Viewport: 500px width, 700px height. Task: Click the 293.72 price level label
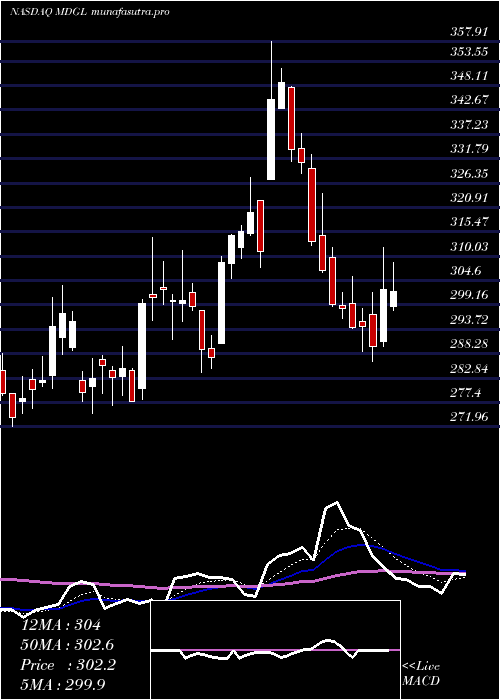pyautogui.click(x=469, y=319)
